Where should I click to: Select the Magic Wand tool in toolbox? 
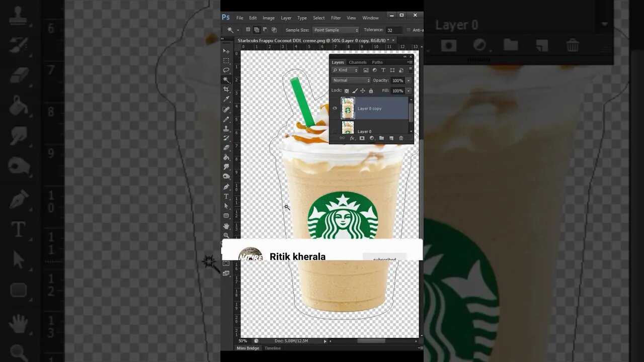tap(226, 79)
